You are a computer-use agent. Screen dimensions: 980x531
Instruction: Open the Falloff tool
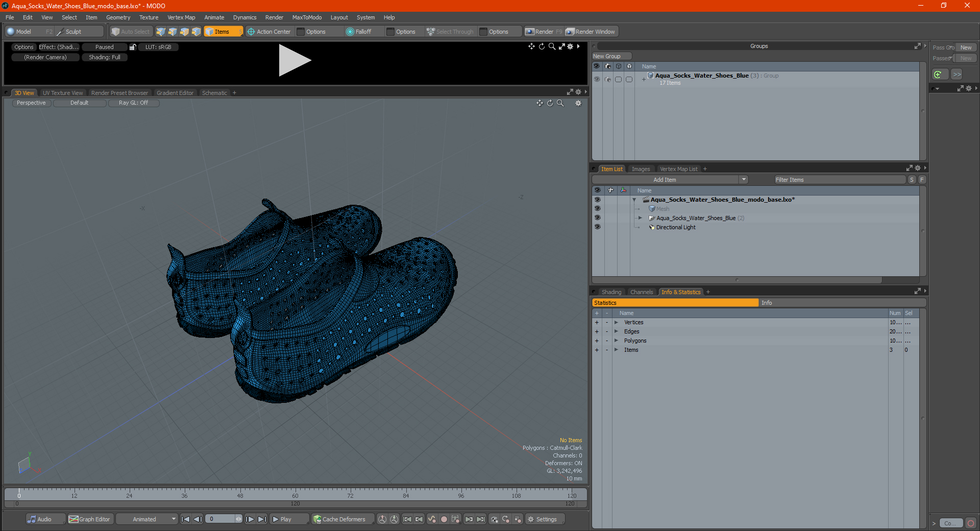tap(359, 32)
